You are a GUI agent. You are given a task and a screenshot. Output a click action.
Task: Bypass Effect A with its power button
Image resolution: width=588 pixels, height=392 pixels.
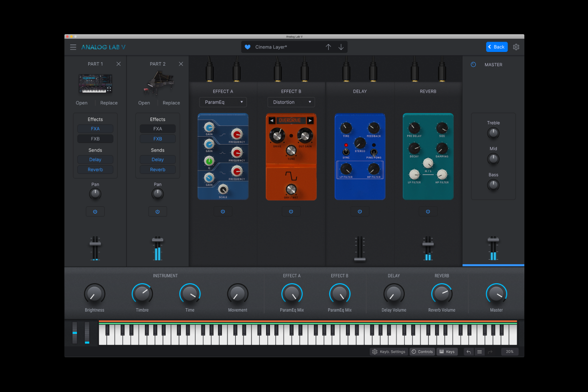[223, 212]
